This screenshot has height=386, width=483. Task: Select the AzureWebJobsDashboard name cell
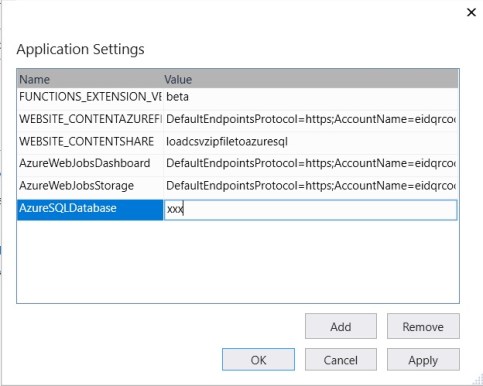(90, 164)
